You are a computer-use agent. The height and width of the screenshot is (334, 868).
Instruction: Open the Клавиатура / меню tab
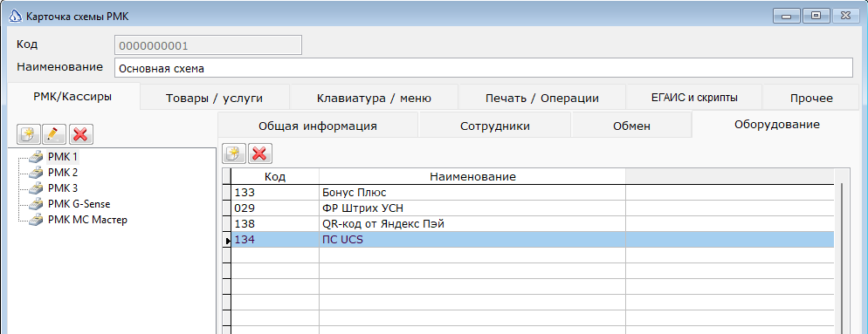point(374,99)
